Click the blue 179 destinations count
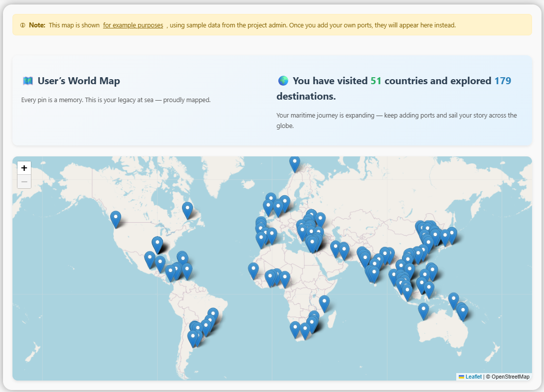 (503, 81)
